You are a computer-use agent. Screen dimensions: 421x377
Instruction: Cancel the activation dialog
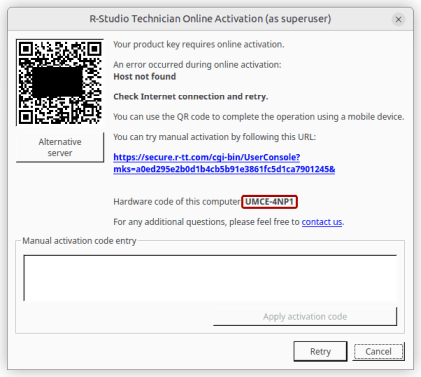[x=378, y=351]
